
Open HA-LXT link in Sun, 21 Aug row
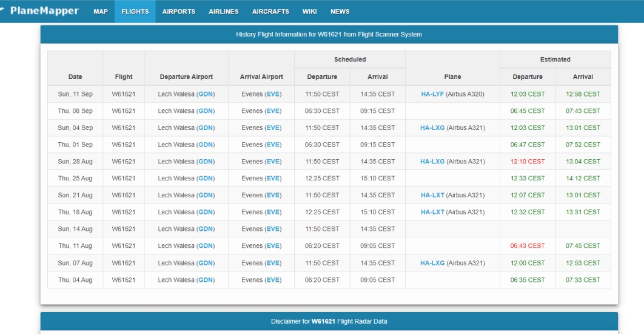[x=432, y=196]
